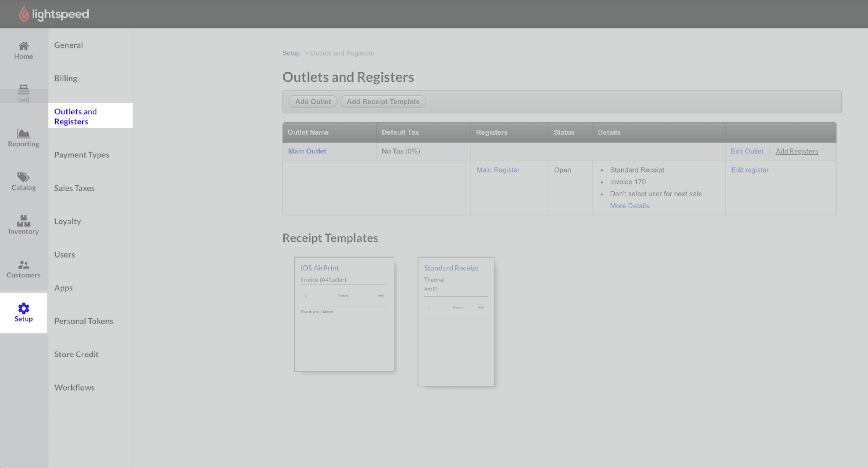
Task: Open the Catalog tags icon
Action: pyautogui.click(x=24, y=177)
